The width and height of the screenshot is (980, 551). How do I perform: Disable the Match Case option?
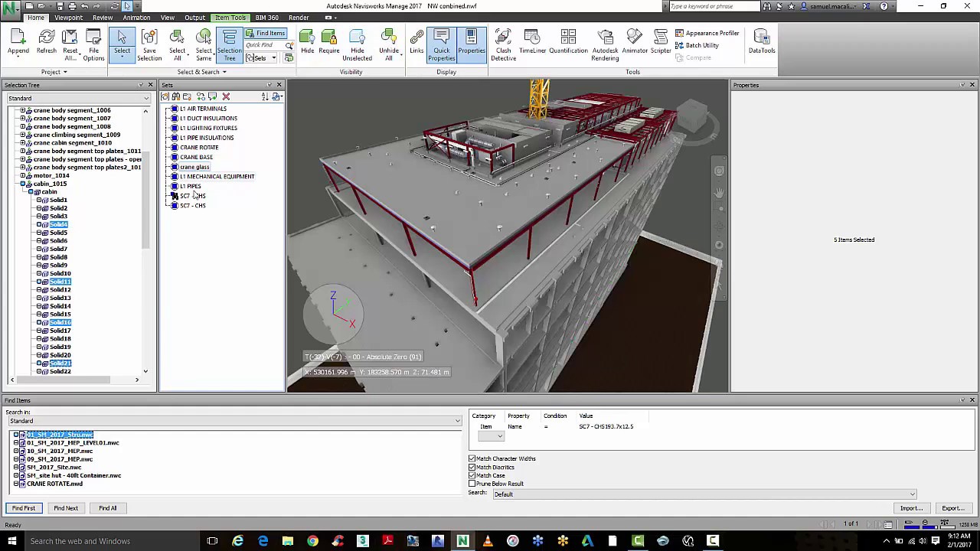pos(472,475)
